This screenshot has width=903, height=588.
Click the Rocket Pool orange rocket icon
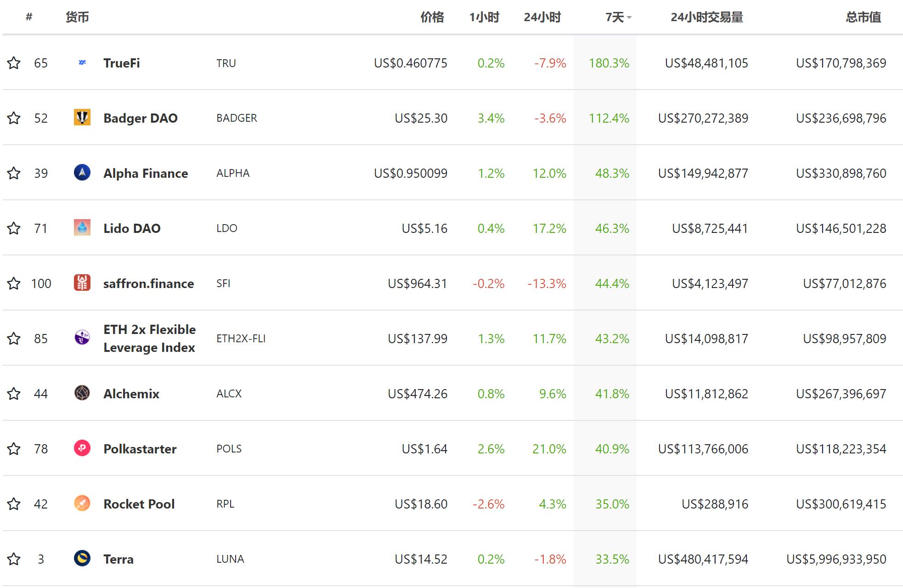82,503
